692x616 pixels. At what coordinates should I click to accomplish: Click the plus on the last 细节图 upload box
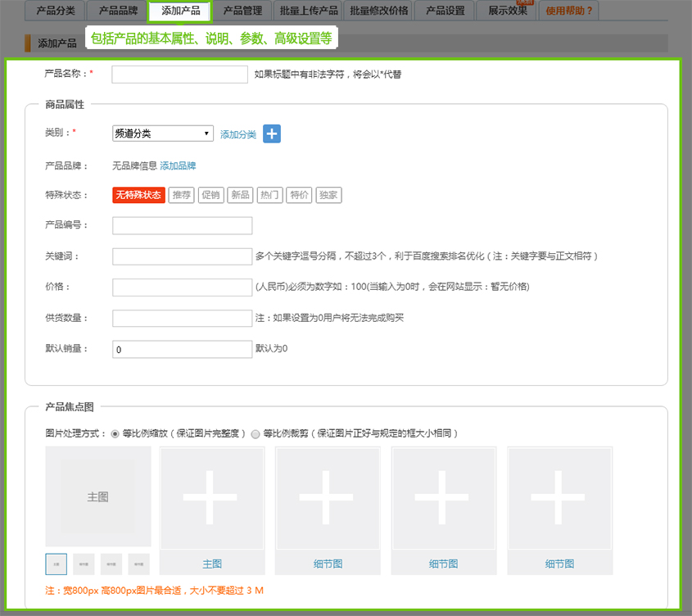(560, 498)
